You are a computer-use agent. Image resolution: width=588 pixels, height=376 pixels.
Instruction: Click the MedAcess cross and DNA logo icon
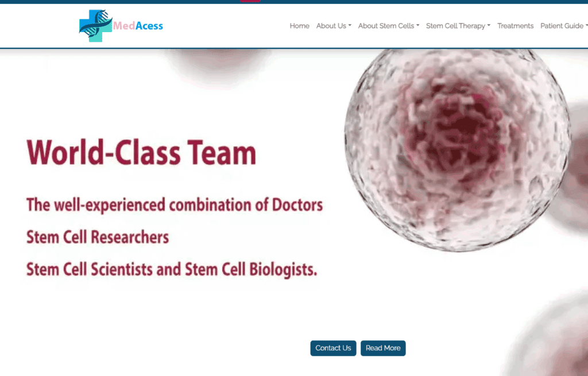click(x=95, y=26)
